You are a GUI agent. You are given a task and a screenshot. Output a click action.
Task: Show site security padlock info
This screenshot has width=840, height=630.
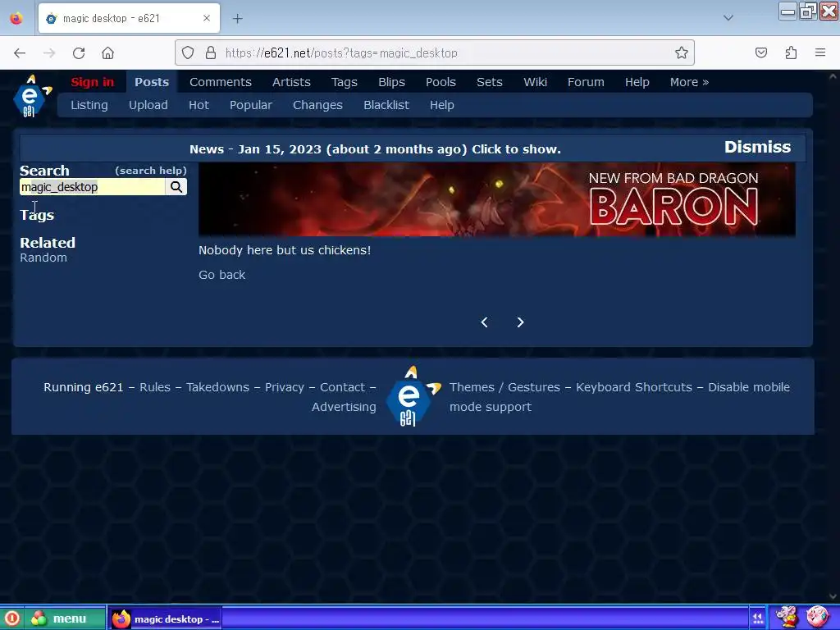[x=211, y=52]
